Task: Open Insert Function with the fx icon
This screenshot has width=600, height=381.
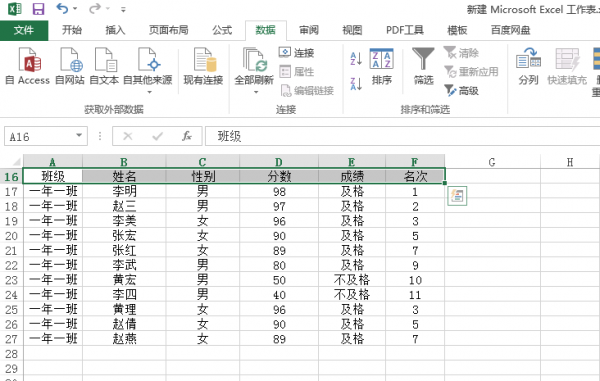Action: click(187, 136)
